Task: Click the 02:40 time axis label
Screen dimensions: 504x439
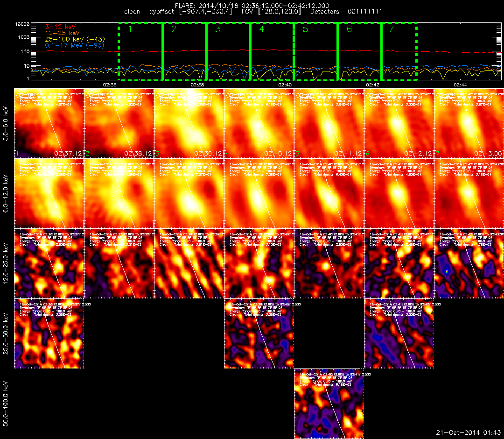Action: (x=285, y=85)
